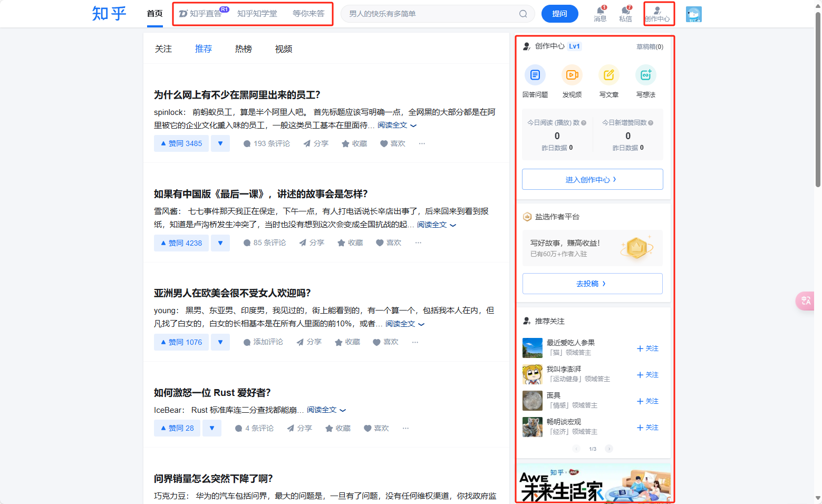Like the 阿里 employees answer with 喜欢

[x=393, y=143]
